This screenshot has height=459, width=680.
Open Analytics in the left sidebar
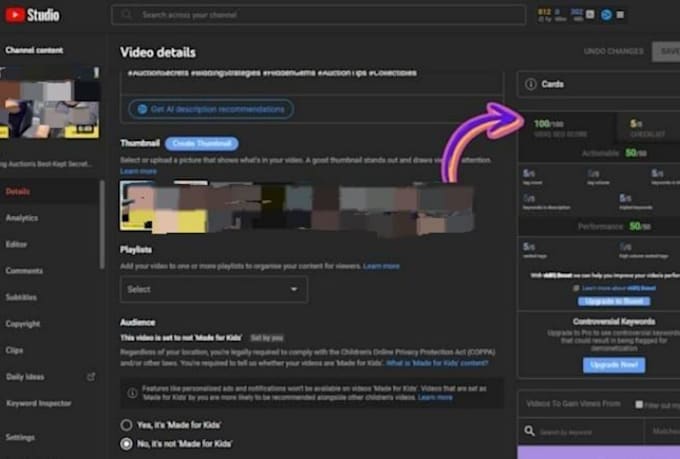click(x=22, y=218)
